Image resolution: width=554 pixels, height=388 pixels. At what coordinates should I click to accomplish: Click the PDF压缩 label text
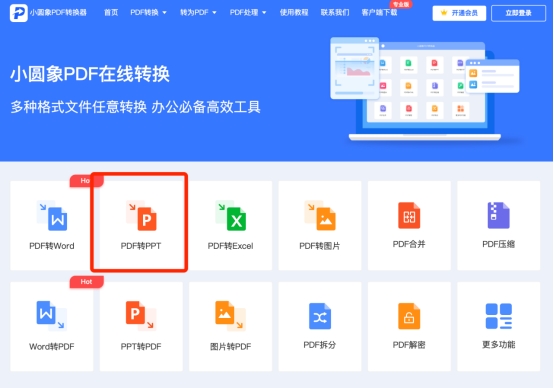point(499,244)
